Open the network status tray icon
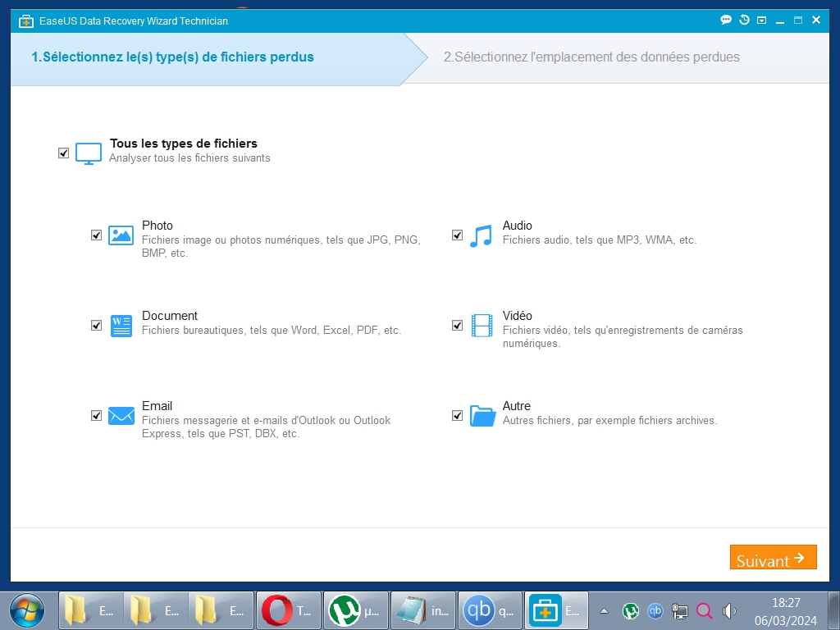Viewport: 840px width, 630px height. point(680,610)
